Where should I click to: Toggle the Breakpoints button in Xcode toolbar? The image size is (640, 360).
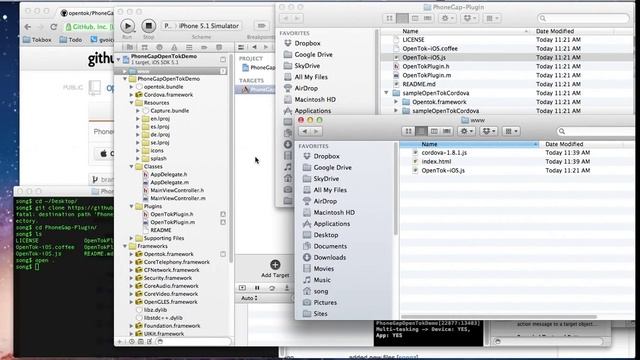[261, 26]
